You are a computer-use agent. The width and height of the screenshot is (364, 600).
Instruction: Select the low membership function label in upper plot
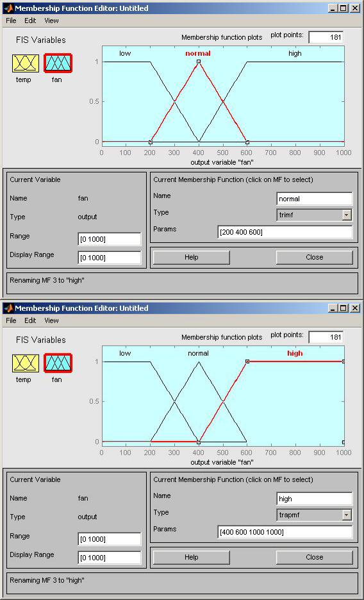click(125, 54)
